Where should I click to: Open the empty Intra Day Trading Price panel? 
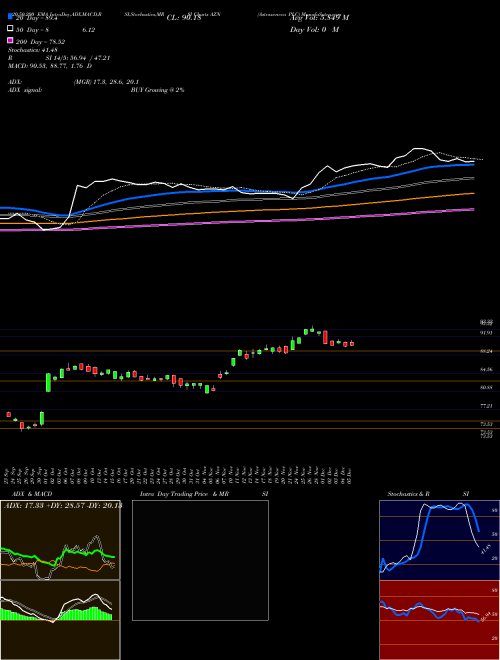(x=200, y=560)
